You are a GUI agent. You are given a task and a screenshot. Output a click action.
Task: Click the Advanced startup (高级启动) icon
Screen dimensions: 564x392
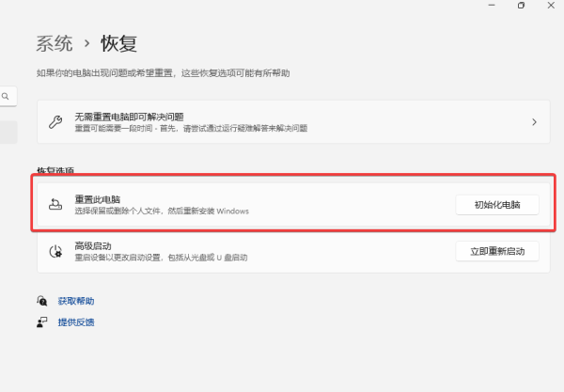click(x=55, y=250)
